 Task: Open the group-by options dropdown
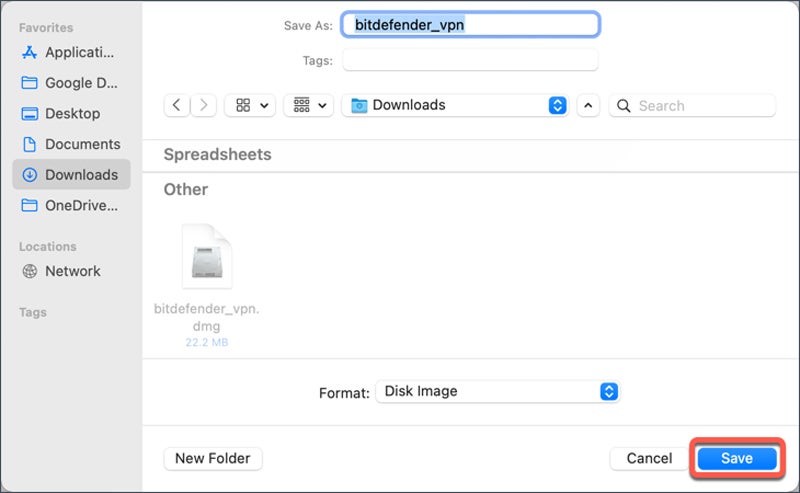coord(308,105)
